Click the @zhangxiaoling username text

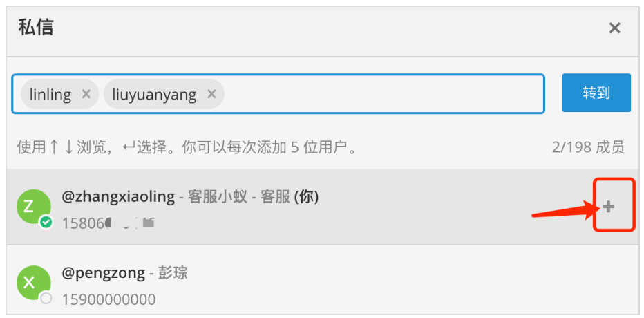[118, 197]
